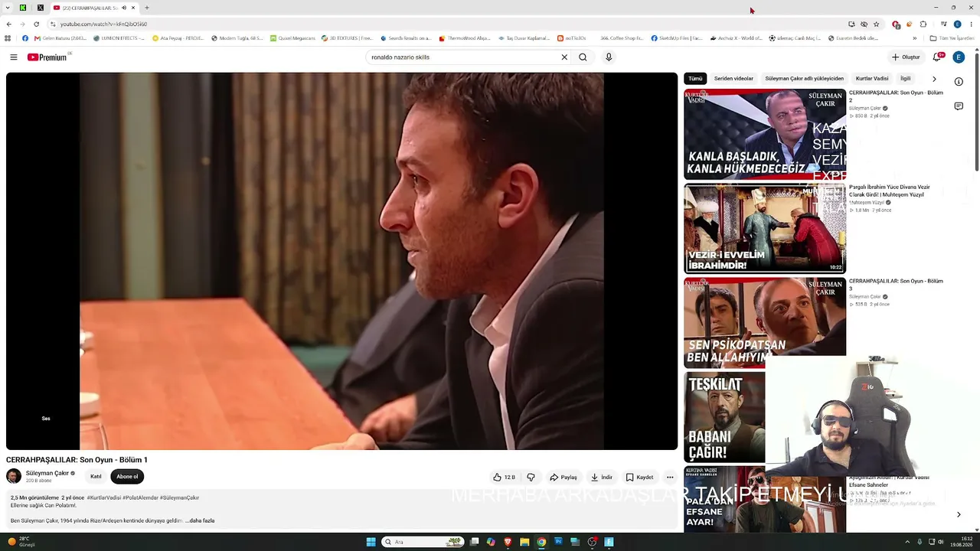Open Photoshop from the taskbar
This screenshot has height=551, width=980.
tap(558, 542)
